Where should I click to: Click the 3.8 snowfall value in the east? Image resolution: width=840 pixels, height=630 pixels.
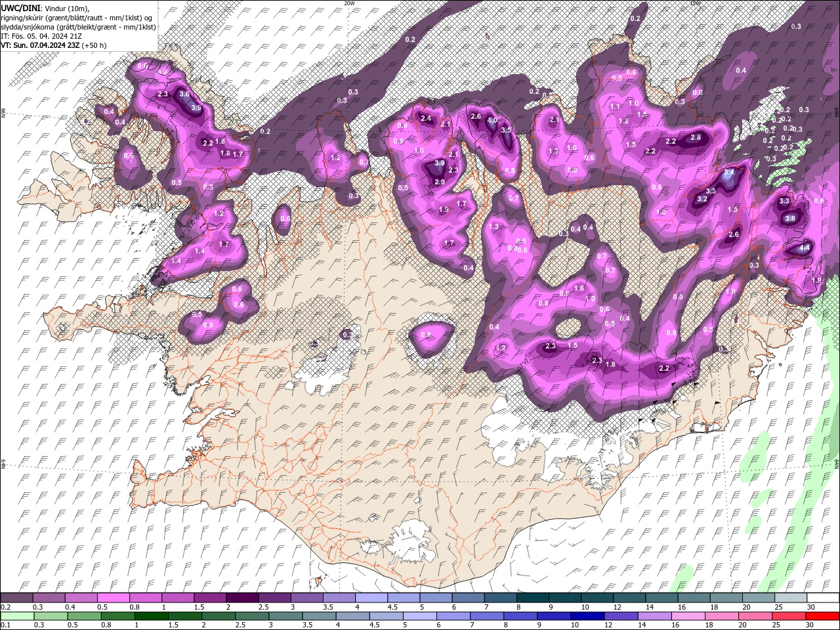[x=790, y=219]
